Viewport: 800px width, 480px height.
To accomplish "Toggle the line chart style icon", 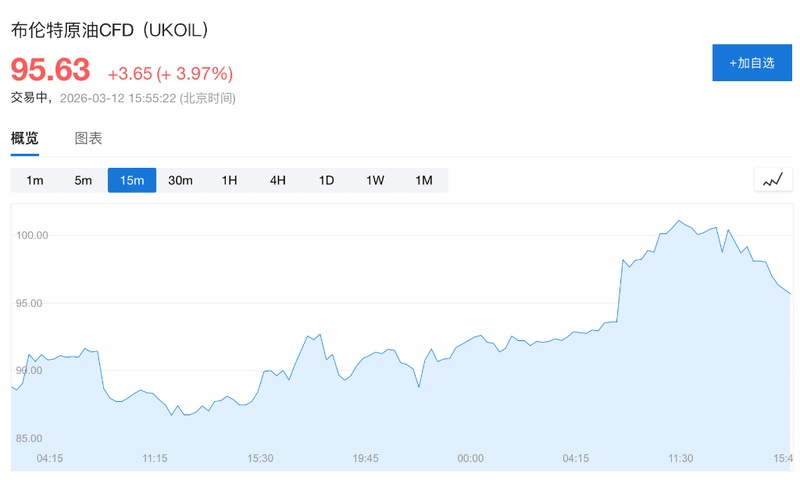I will point(772,181).
